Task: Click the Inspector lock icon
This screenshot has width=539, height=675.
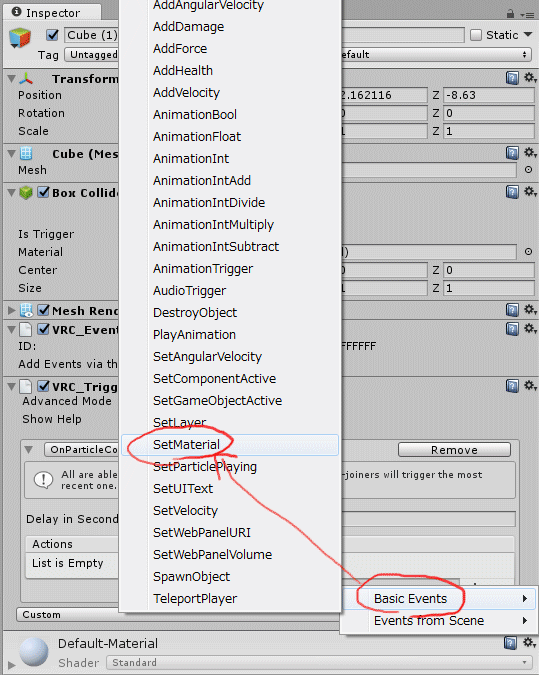Action: [510, 14]
